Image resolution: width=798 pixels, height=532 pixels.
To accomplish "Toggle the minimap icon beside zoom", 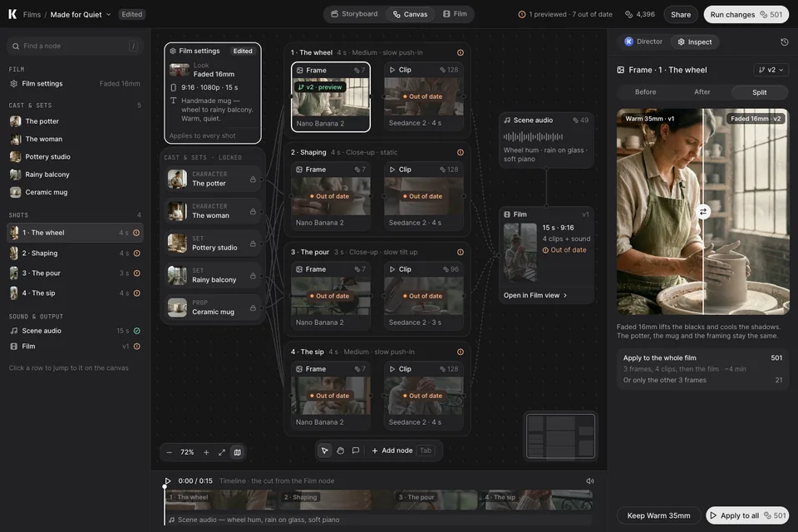I will point(237,452).
